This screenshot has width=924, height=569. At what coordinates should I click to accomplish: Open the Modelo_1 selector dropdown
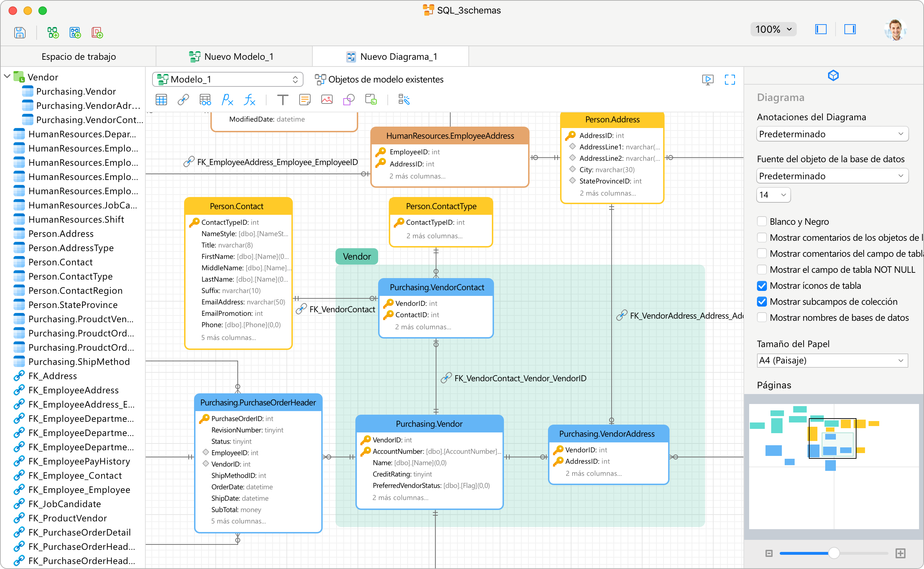227,79
